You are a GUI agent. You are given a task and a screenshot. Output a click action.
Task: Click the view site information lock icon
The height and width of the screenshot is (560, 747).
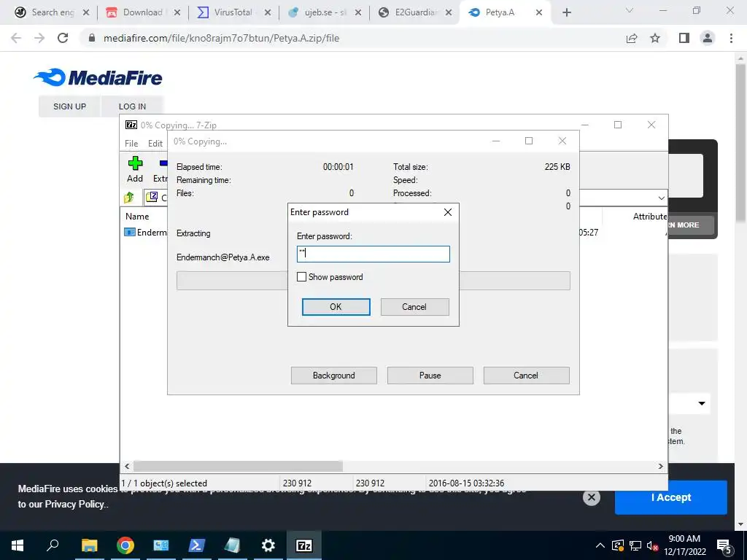point(92,38)
